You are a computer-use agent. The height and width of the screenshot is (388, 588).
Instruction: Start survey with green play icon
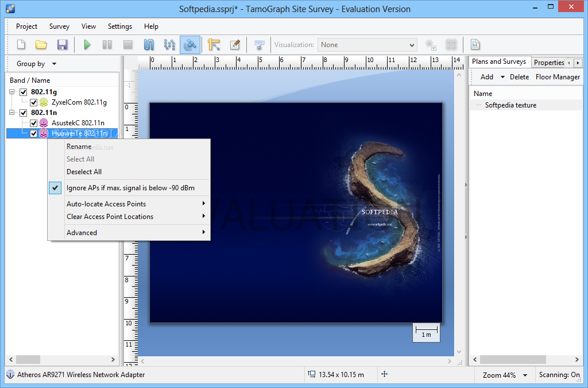point(87,45)
